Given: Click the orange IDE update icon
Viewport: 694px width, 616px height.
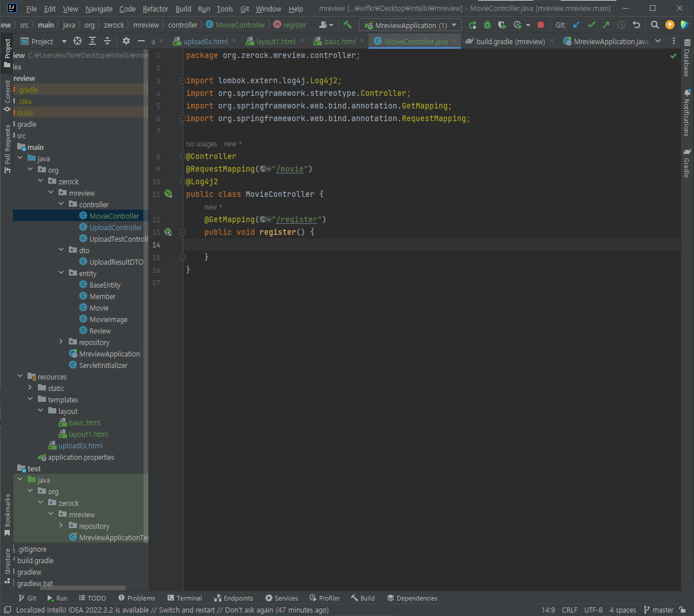Looking at the screenshot, I should pos(670,25).
